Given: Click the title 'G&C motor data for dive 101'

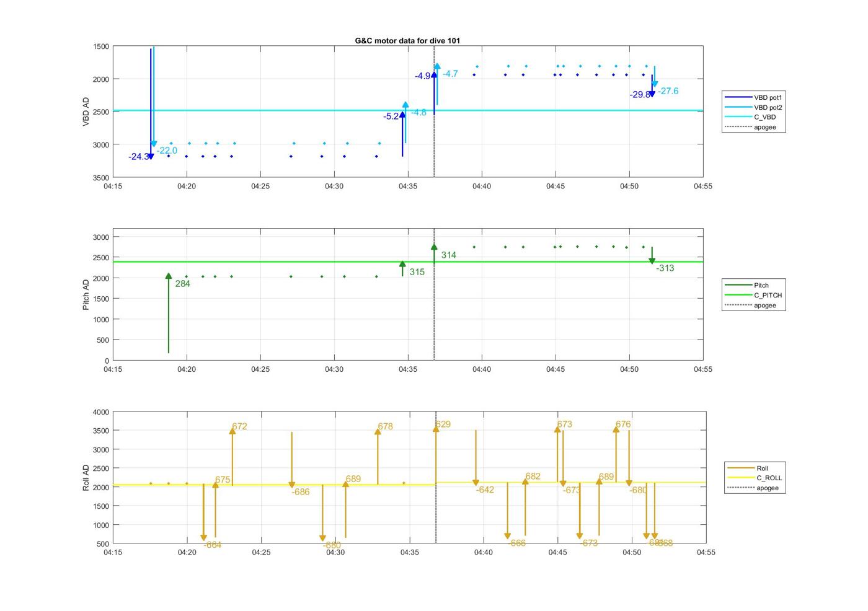Looking at the screenshot, I should [407, 40].
